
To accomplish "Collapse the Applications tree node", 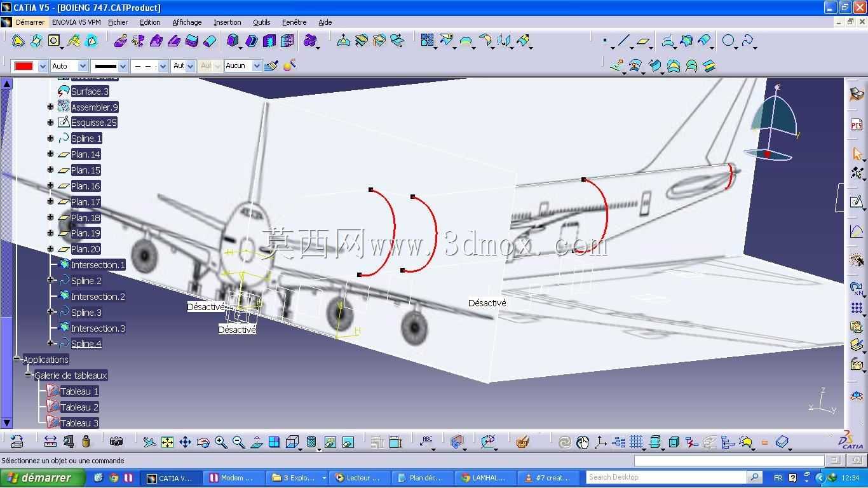I will (17, 360).
